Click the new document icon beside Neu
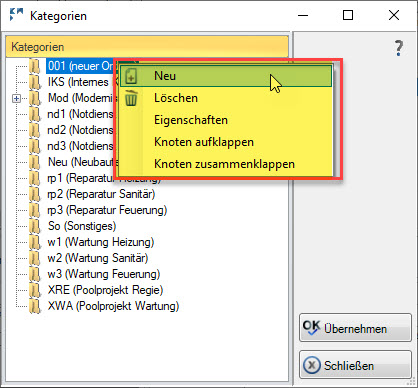The width and height of the screenshot is (418, 388). [x=131, y=76]
